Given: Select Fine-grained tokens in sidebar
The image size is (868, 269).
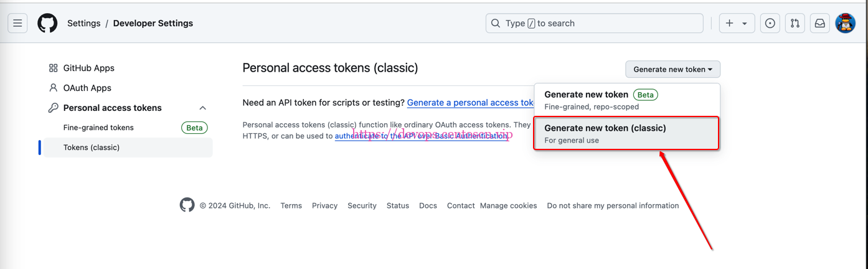Looking at the screenshot, I should tap(98, 128).
